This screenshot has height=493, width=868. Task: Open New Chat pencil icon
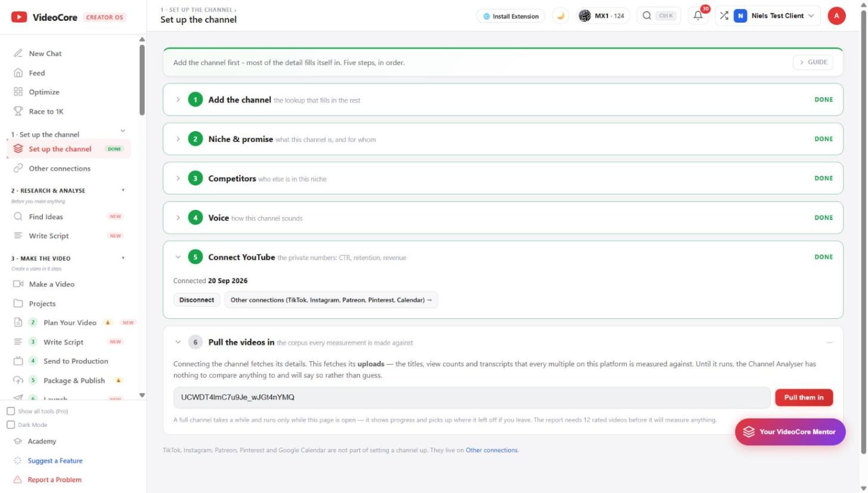pyautogui.click(x=18, y=54)
